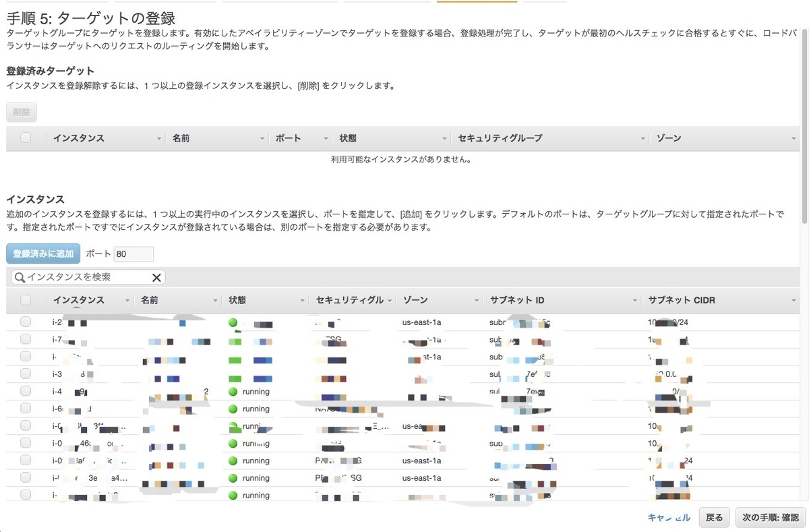The width and height of the screenshot is (809, 532).
Task: Select all instances with header checkbox
Action: (26, 299)
